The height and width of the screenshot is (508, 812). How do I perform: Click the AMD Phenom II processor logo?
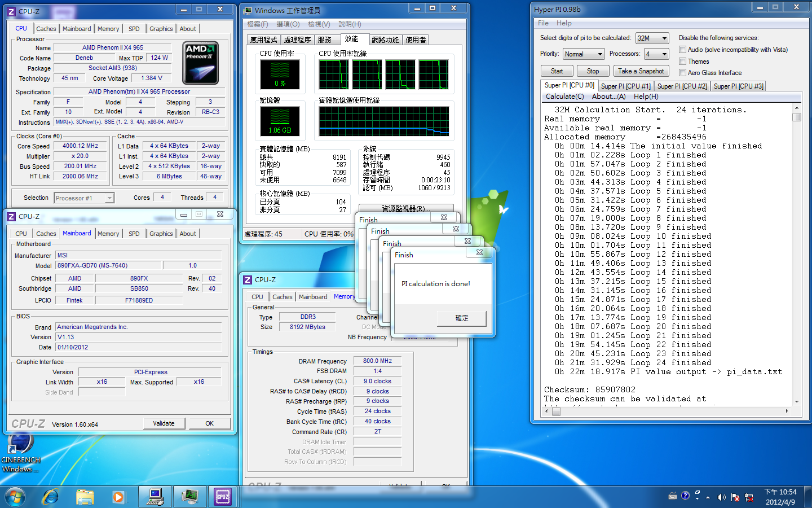coord(201,64)
